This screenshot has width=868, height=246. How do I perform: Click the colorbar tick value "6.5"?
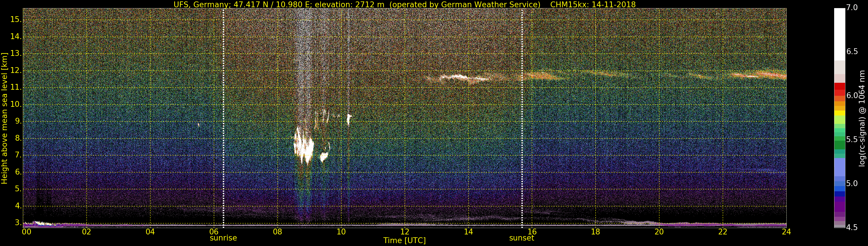(852, 51)
